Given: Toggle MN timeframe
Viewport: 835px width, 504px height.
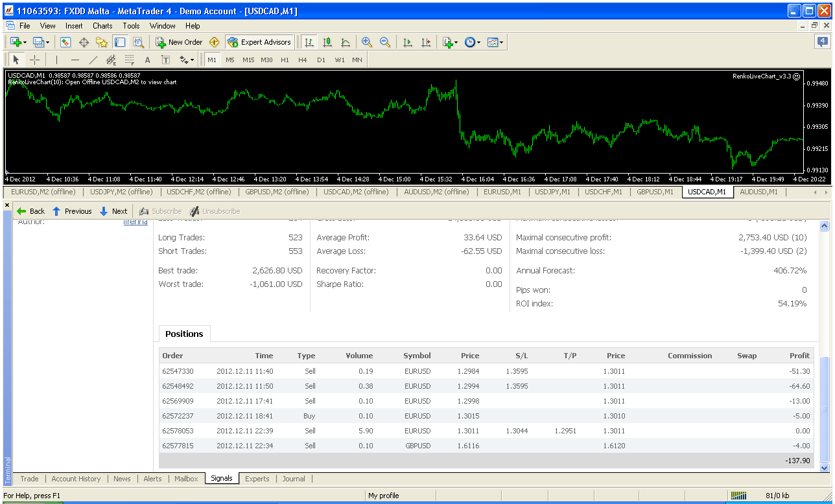Looking at the screenshot, I should tap(357, 60).
